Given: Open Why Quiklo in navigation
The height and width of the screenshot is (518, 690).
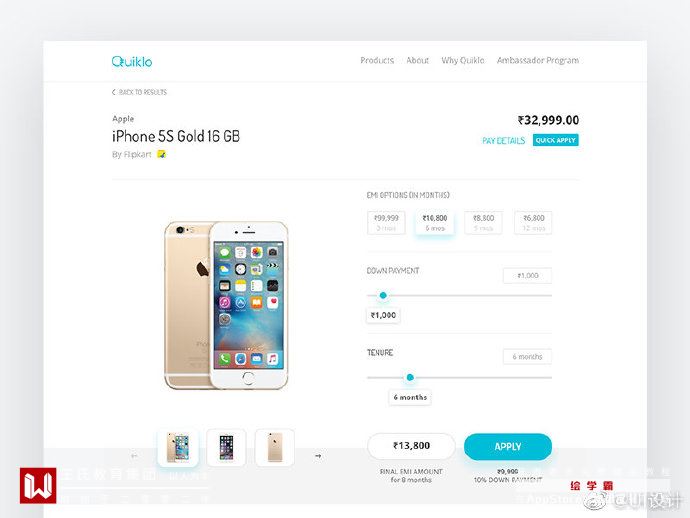Looking at the screenshot, I should tap(462, 60).
